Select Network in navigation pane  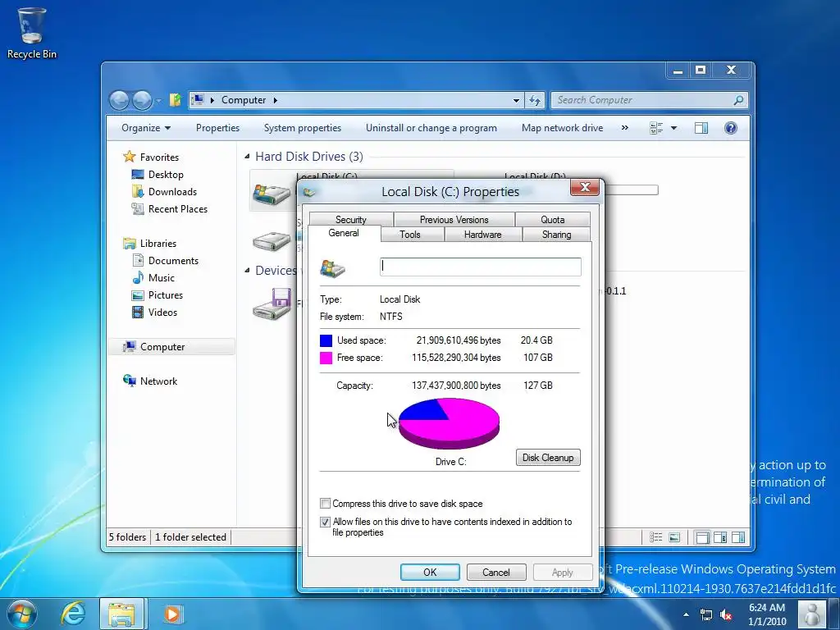(x=158, y=381)
